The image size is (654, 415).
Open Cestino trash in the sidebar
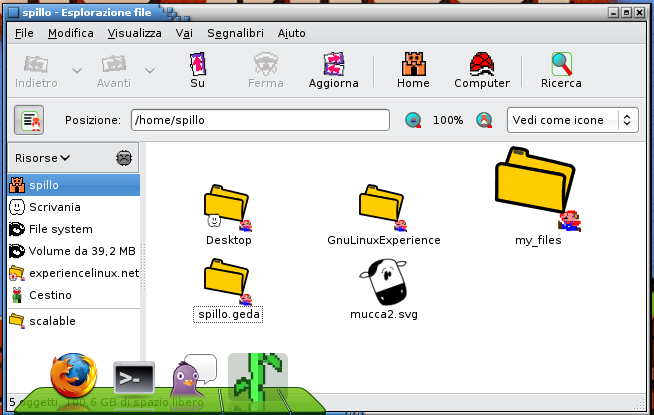point(74,295)
